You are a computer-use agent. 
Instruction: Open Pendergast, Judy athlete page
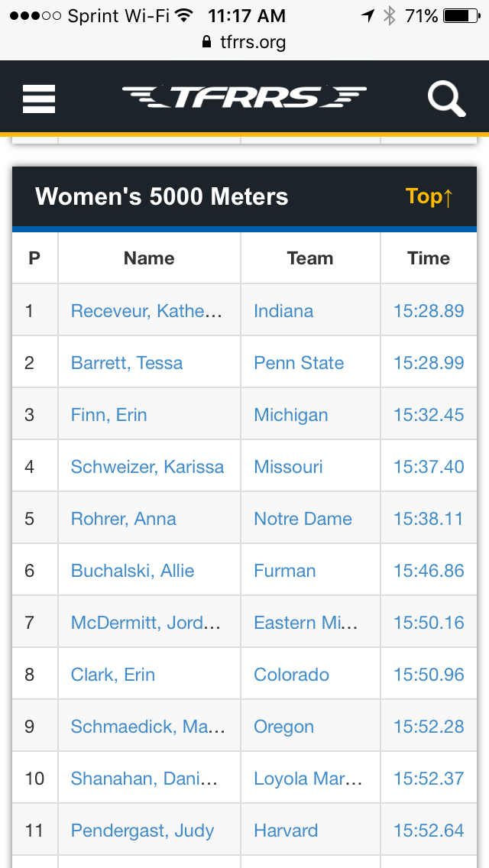142,831
